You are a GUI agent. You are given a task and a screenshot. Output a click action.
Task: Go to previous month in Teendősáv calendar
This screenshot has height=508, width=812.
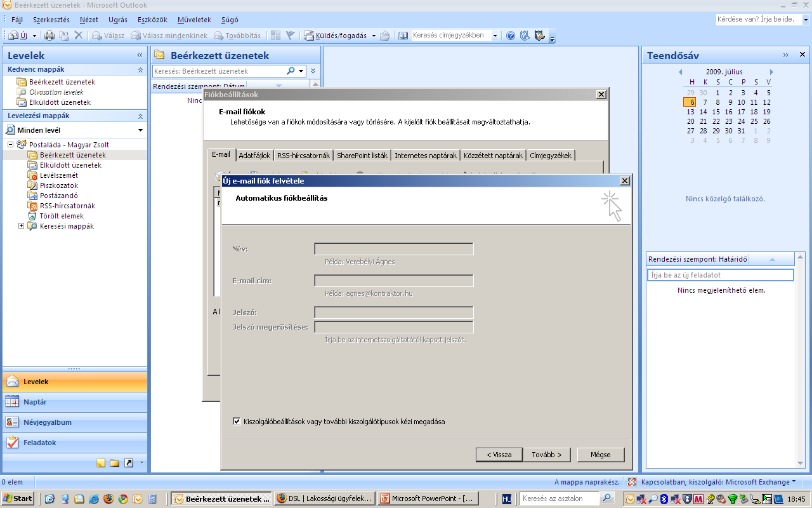(681, 72)
